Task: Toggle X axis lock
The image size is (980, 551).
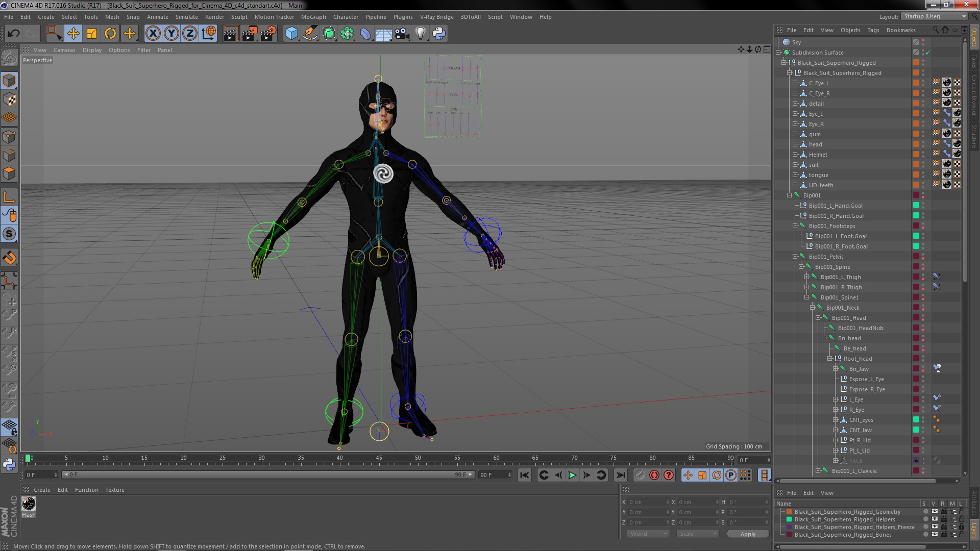Action: 153,34
